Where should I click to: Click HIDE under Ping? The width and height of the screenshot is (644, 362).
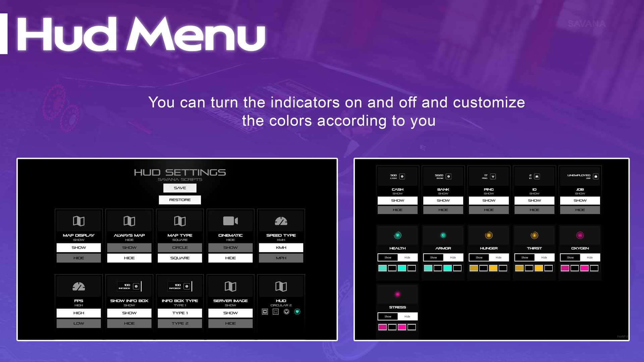coord(489,210)
